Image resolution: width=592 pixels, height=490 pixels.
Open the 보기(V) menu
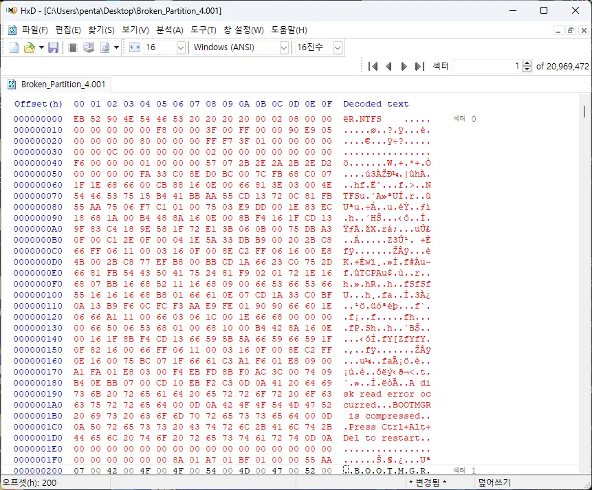tap(135, 30)
